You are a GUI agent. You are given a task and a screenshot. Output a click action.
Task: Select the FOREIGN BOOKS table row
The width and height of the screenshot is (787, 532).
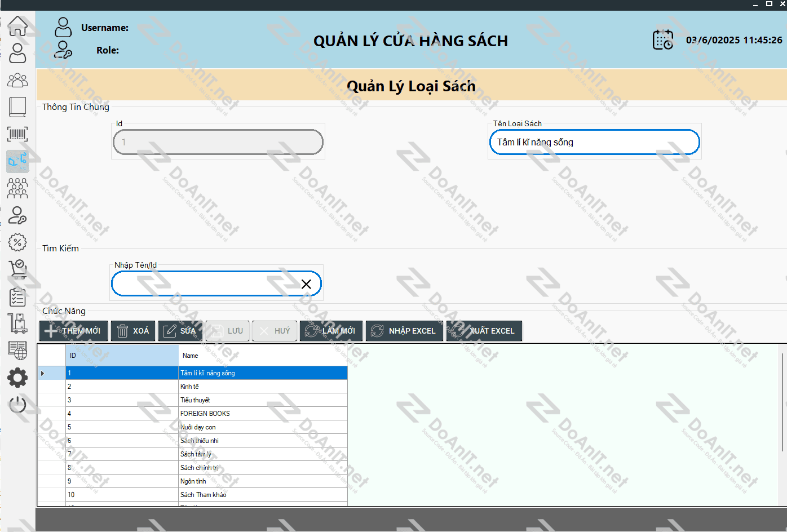(205, 414)
